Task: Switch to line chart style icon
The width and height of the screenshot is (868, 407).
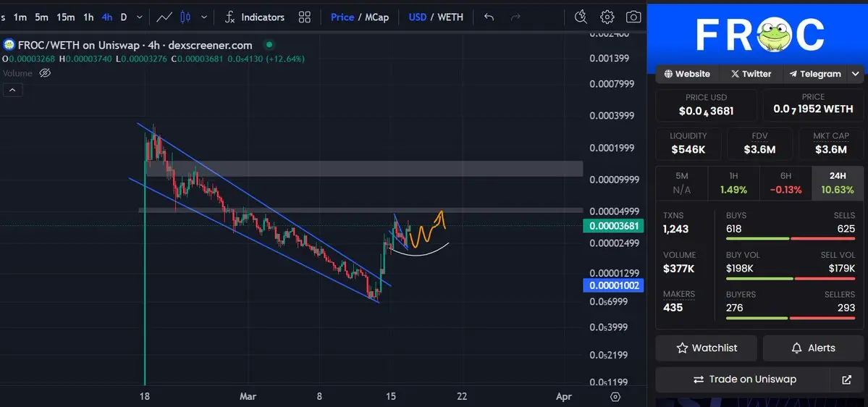Action: (164, 17)
